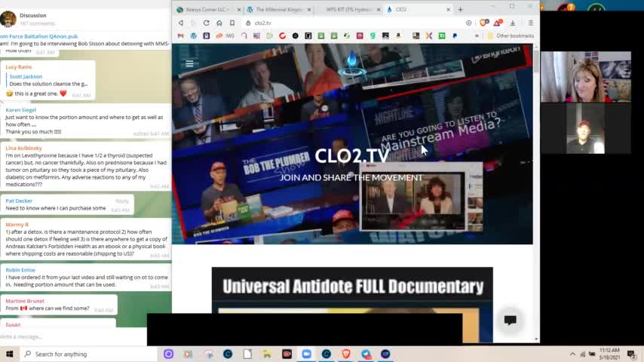The width and height of the screenshot is (644, 362).
Task: Click the Discussion channel avatar
Action: [8, 19]
